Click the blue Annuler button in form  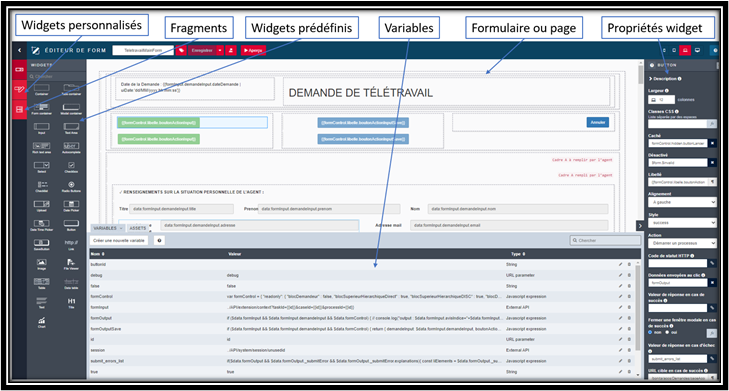pyautogui.click(x=598, y=122)
